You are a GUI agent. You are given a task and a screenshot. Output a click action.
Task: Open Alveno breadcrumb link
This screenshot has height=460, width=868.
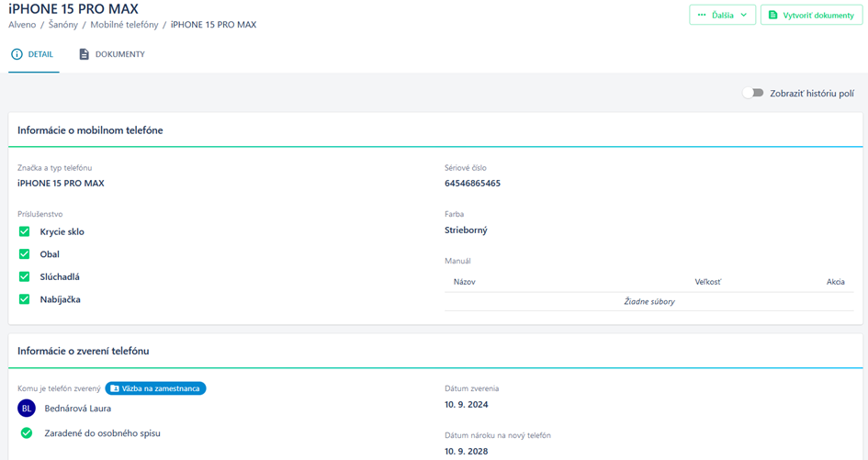(x=22, y=25)
